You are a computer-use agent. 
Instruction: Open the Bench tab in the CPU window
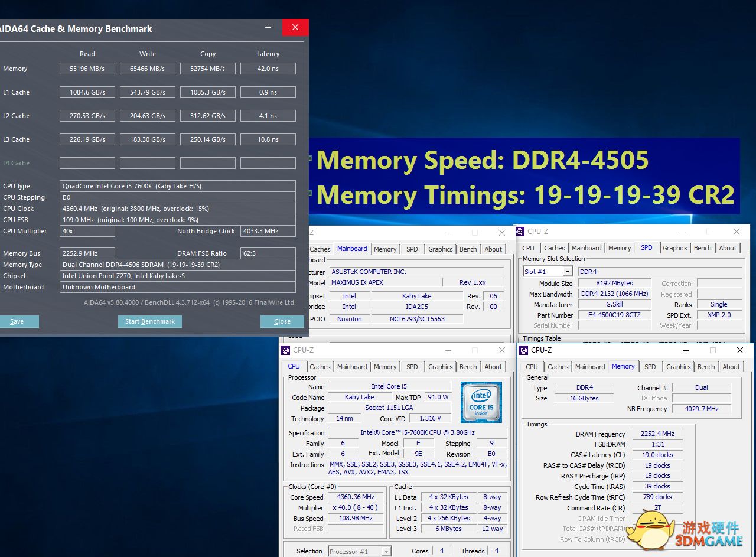point(468,367)
